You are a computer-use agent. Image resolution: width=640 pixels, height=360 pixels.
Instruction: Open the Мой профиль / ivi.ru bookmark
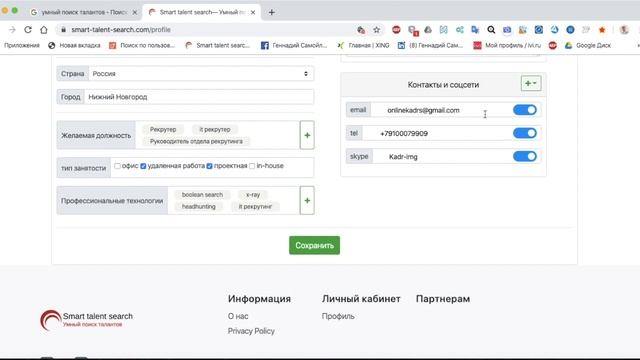pos(507,45)
